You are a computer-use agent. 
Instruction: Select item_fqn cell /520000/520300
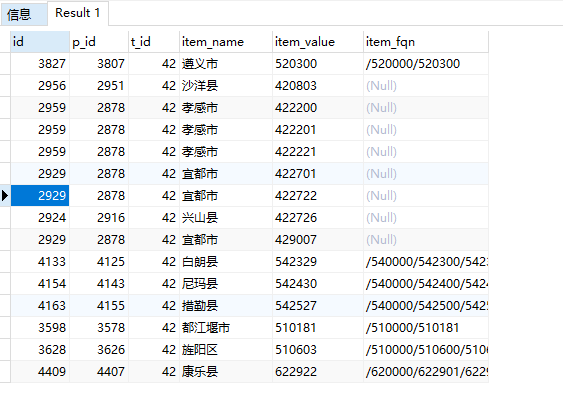point(426,64)
